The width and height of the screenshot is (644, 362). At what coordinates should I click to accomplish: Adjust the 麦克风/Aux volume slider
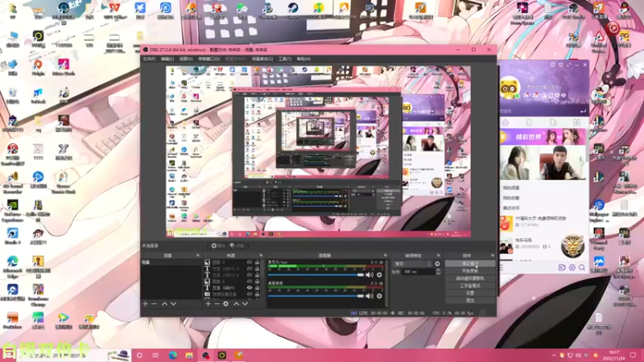[316, 274]
